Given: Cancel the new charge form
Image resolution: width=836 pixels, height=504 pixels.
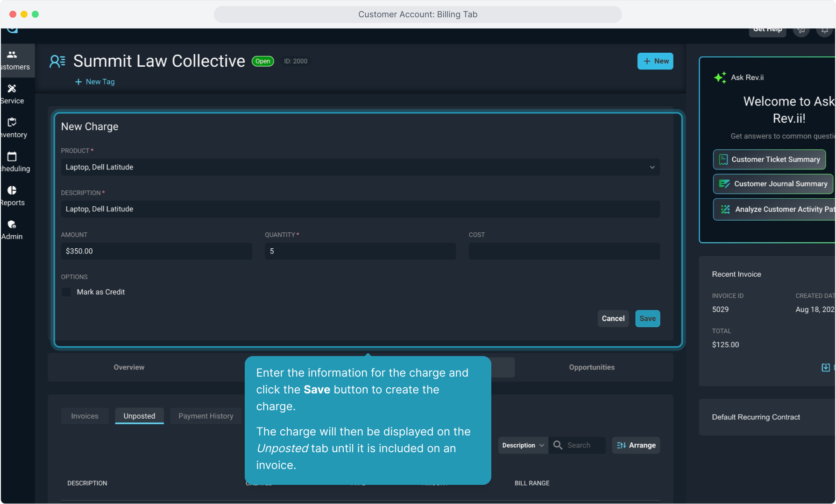Looking at the screenshot, I should point(613,319).
